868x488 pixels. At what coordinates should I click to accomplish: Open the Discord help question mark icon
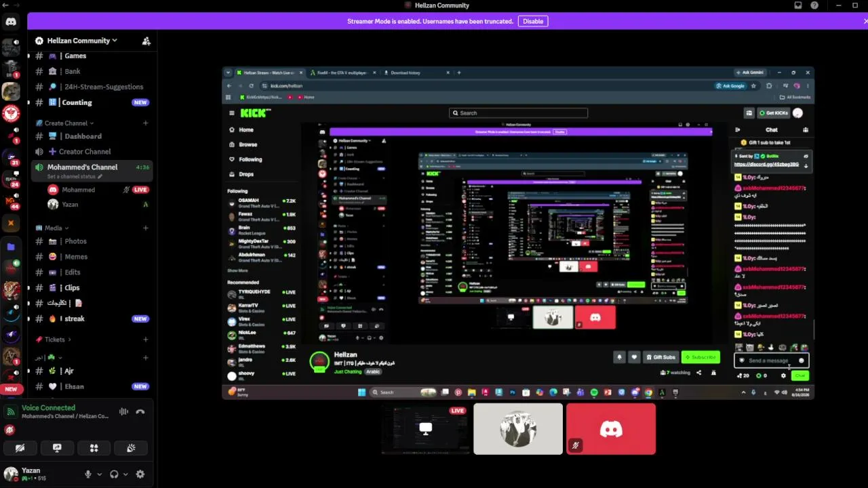coord(814,5)
